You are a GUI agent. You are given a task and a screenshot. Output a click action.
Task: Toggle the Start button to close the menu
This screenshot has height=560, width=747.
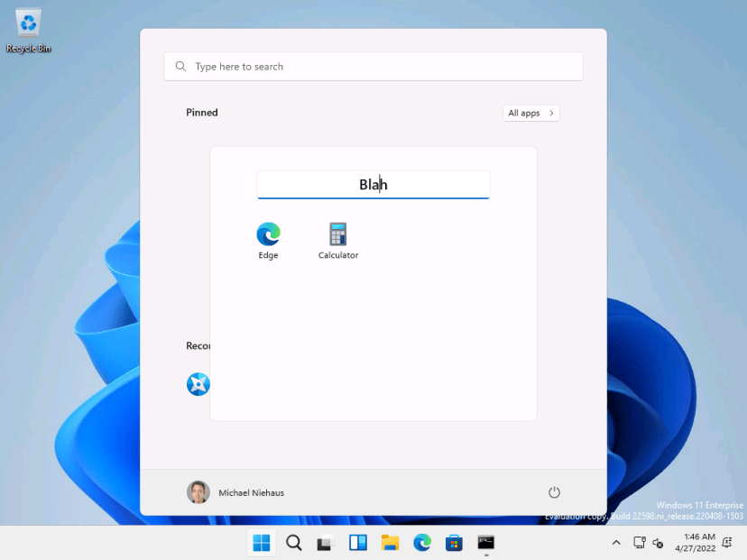click(x=261, y=543)
